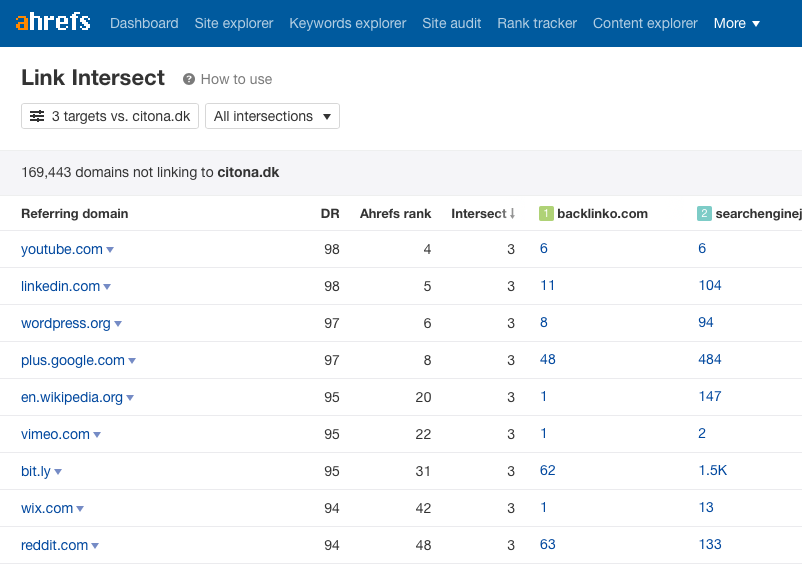Click searchenginejournal count 484 for plus.google.com

[710, 359]
